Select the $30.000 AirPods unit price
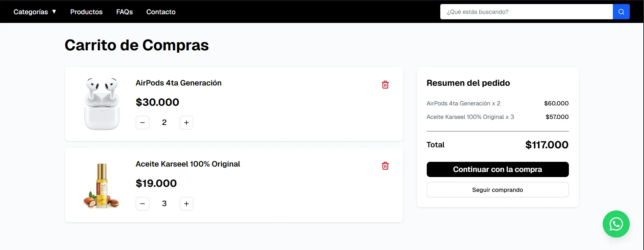 [157, 102]
